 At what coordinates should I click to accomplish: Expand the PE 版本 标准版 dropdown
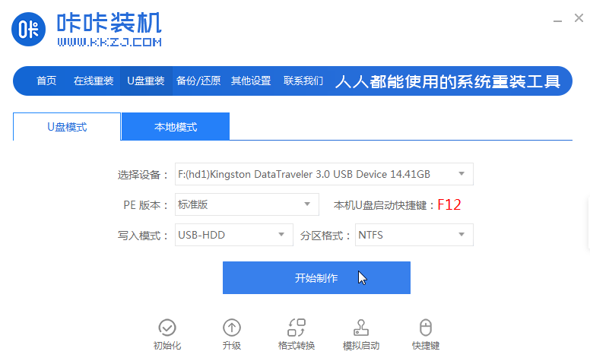pos(247,204)
